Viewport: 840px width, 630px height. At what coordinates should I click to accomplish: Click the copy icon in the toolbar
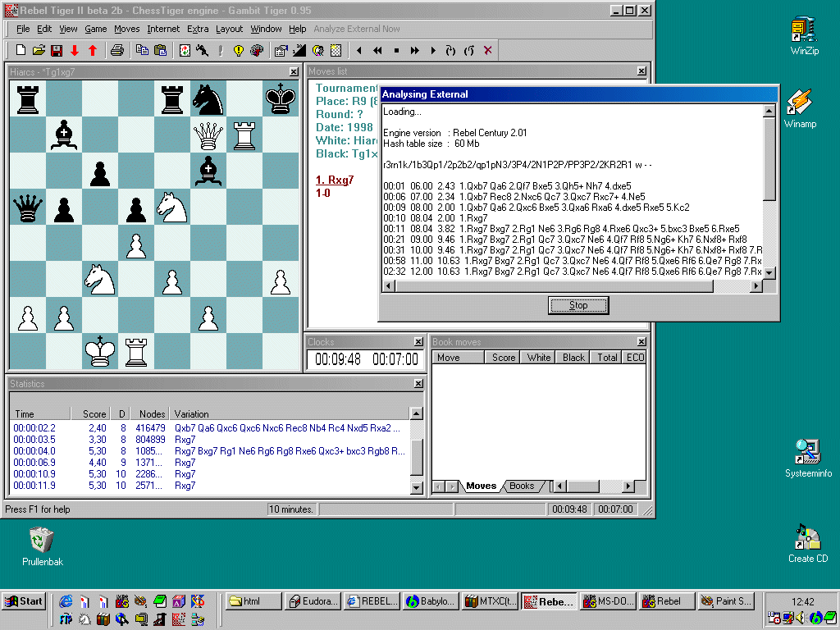142,50
